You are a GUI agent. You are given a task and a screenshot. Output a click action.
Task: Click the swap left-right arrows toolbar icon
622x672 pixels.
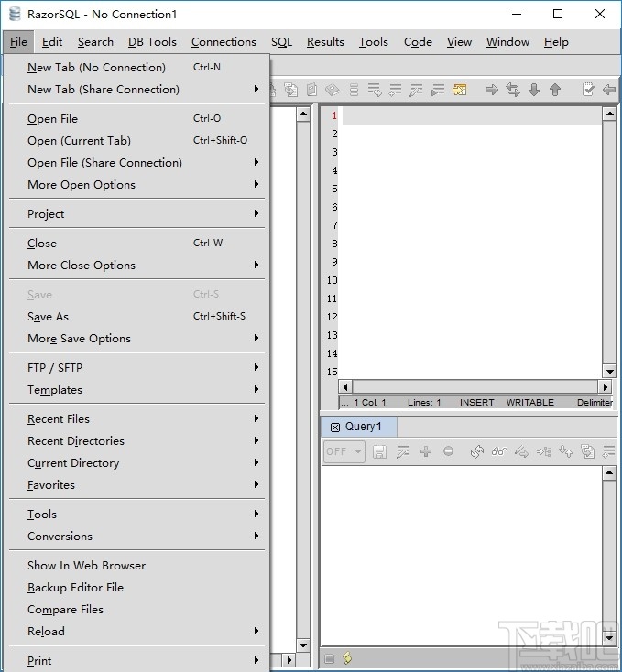[513, 90]
